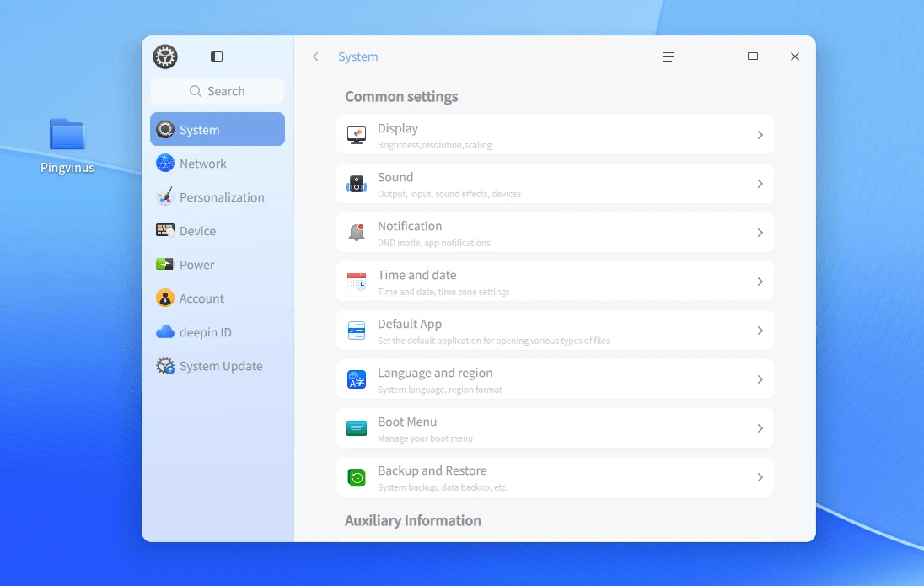Expand the Display row chevron
This screenshot has height=586, width=924.
(x=760, y=135)
